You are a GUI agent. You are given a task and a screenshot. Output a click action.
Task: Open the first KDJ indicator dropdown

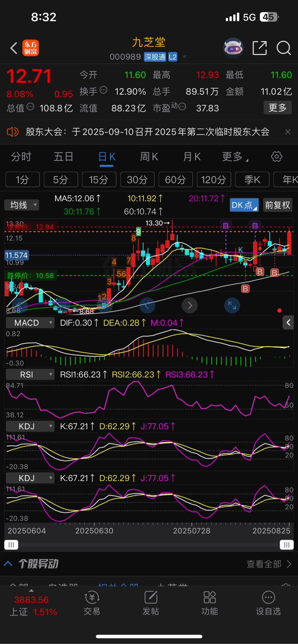coord(30,426)
